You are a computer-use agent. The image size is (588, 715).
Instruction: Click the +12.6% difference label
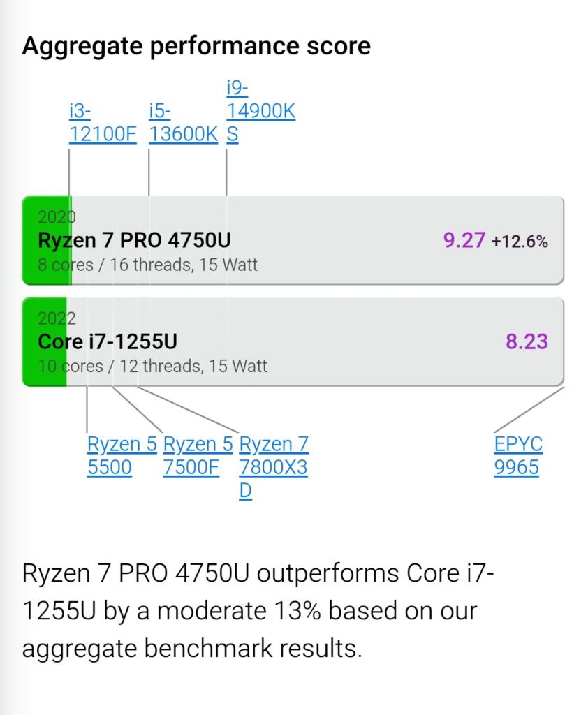(520, 241)
